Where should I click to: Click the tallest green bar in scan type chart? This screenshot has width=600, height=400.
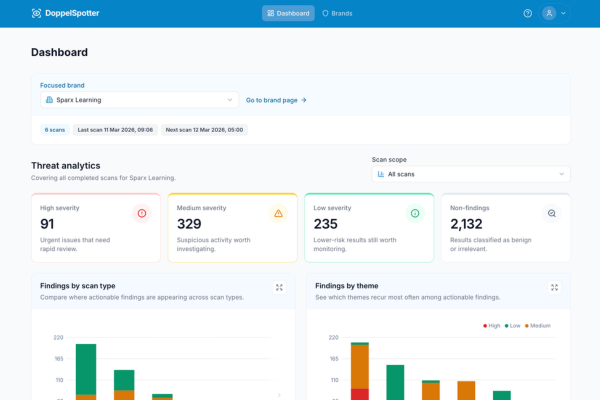point(86,369)
